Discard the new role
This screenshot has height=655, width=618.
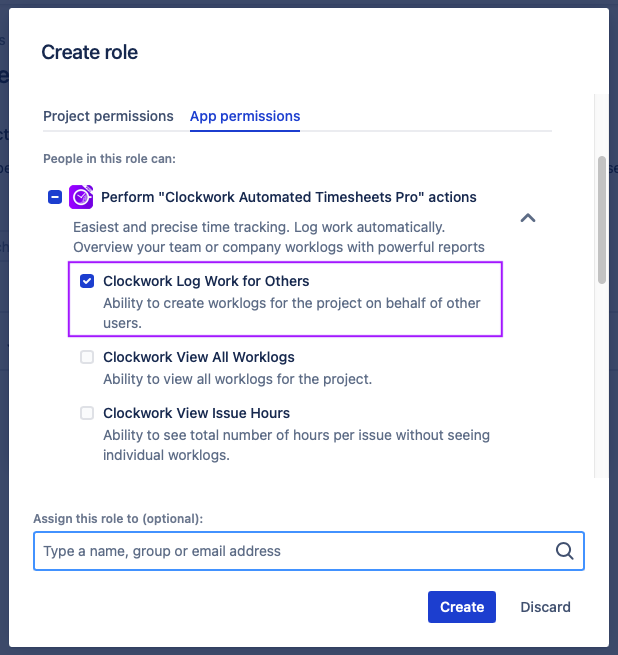545,607
